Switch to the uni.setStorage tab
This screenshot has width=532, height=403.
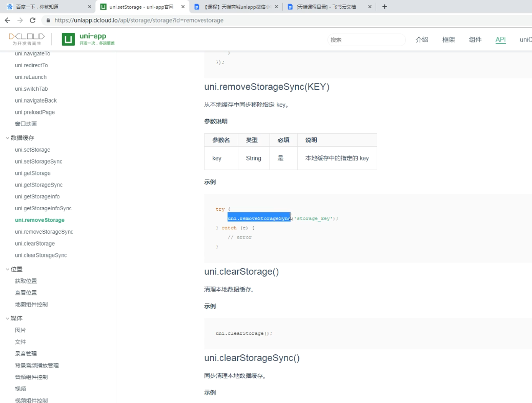(142, 7)
